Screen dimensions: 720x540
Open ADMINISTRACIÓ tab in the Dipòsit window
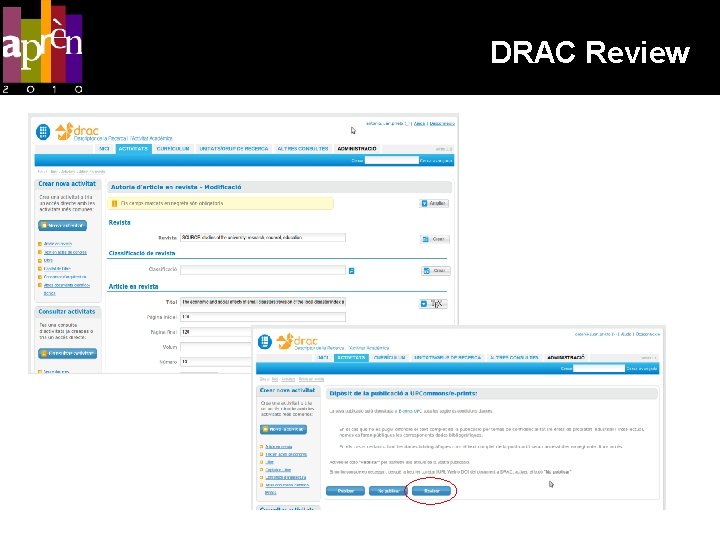(x=566, y=357)
